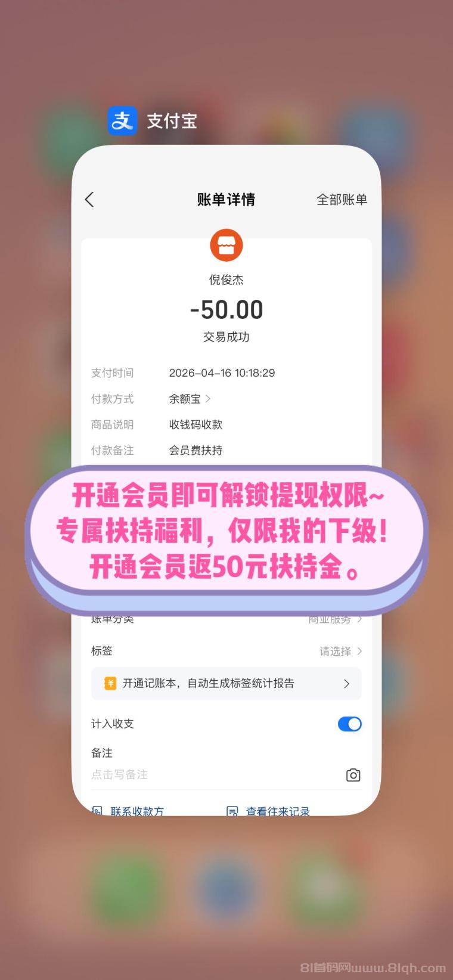Tap the view transaction history icon
This screenshot has width=453, height=980.
[232, 811]
